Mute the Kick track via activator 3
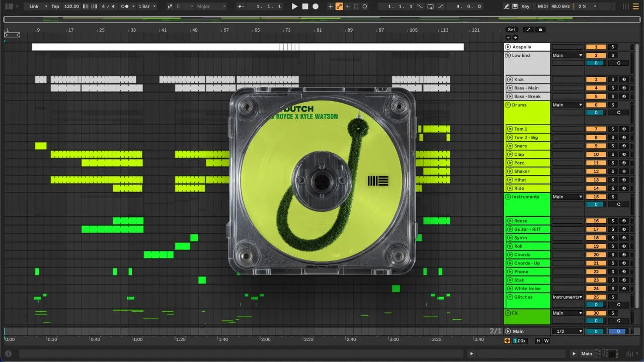The height and width of the screenshot is (362, 644). [596, 79]
